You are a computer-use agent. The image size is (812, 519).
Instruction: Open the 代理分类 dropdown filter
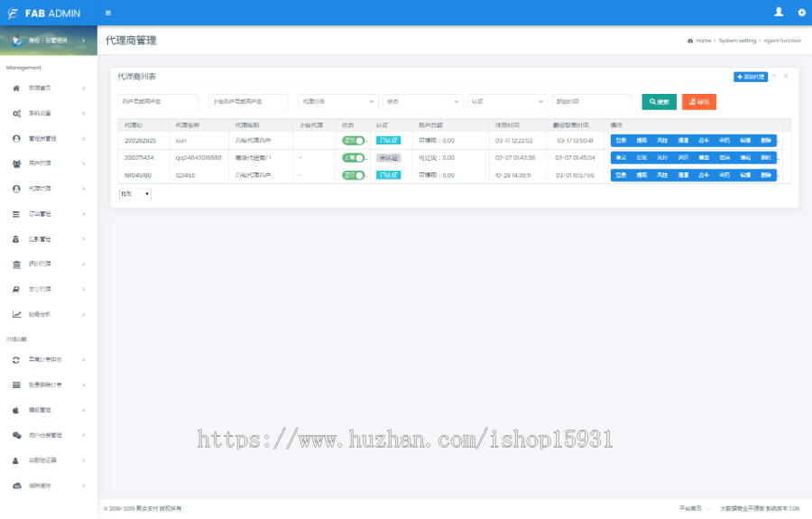tap(337, 101)
